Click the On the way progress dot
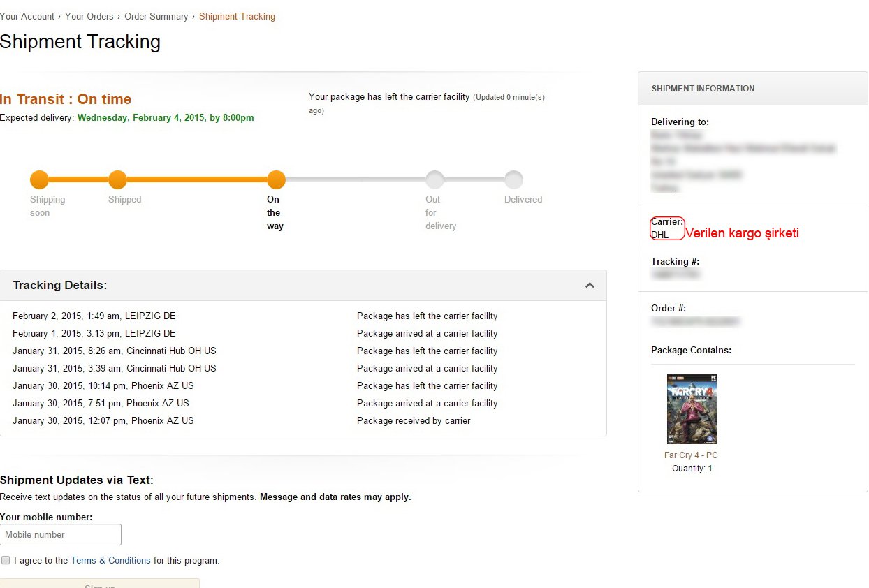Viewport: 869px width, 588px height. point(276,180)
